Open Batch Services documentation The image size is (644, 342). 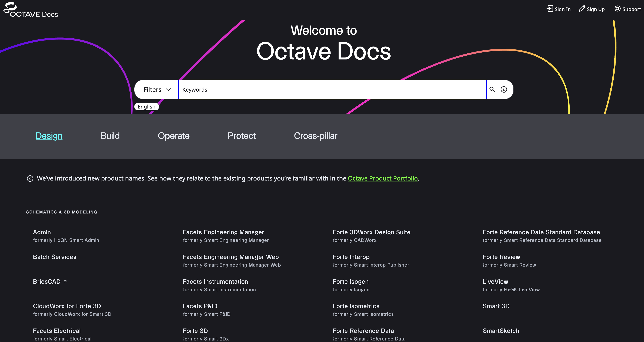[x=54, y=257]
